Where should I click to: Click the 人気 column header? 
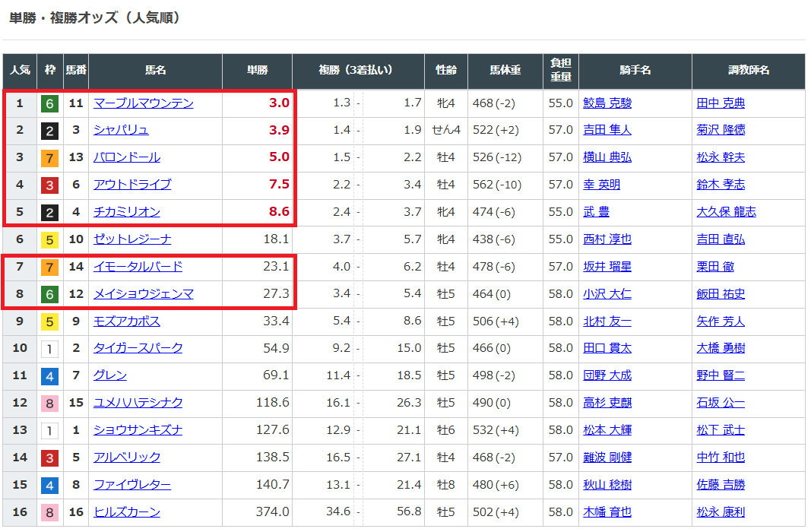coord(19,71)
